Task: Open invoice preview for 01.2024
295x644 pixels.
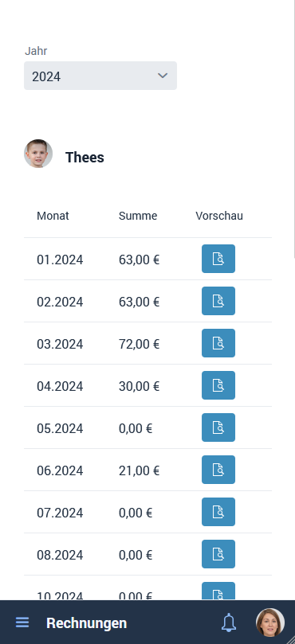Action: tap(218, 259)
